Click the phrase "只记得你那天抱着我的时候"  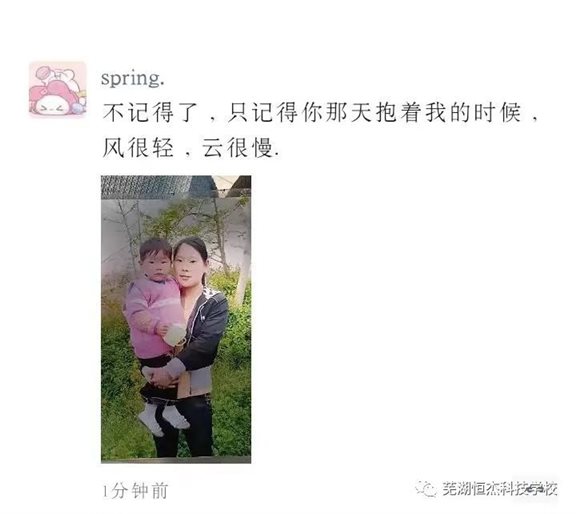click(x=374, y=112)
